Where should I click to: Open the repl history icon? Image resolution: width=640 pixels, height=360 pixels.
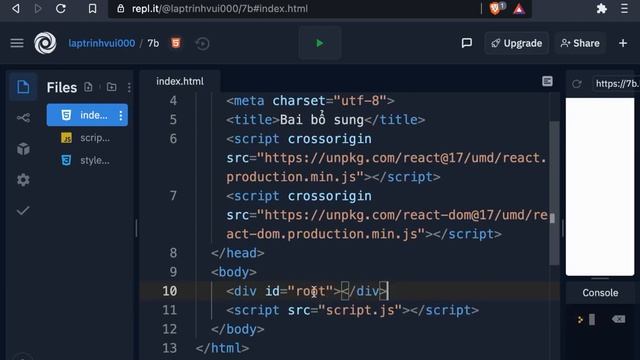(202, 43)
